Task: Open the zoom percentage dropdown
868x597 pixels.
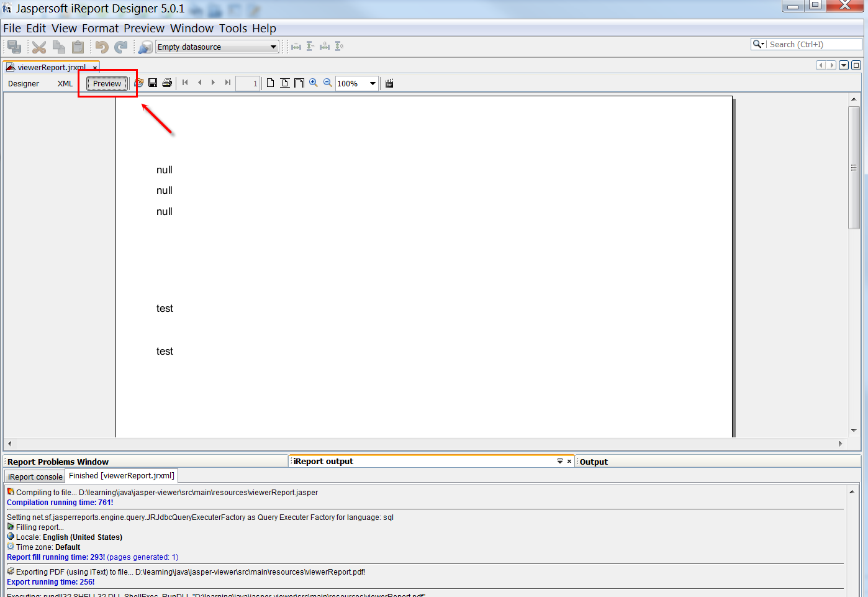Action: point(374,83)
